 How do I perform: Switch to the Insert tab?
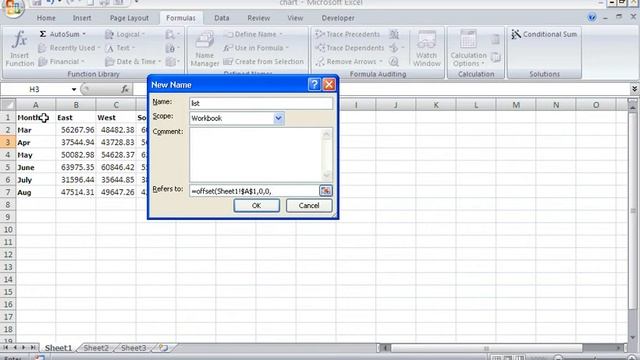(x=82, y=18)
